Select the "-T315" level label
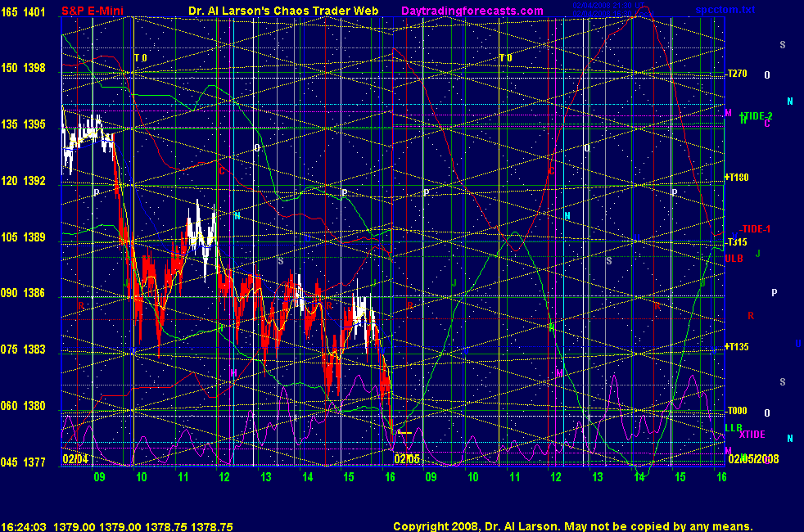Image resolution: width=804 pixels, height=532 pixels. (736, 242)
